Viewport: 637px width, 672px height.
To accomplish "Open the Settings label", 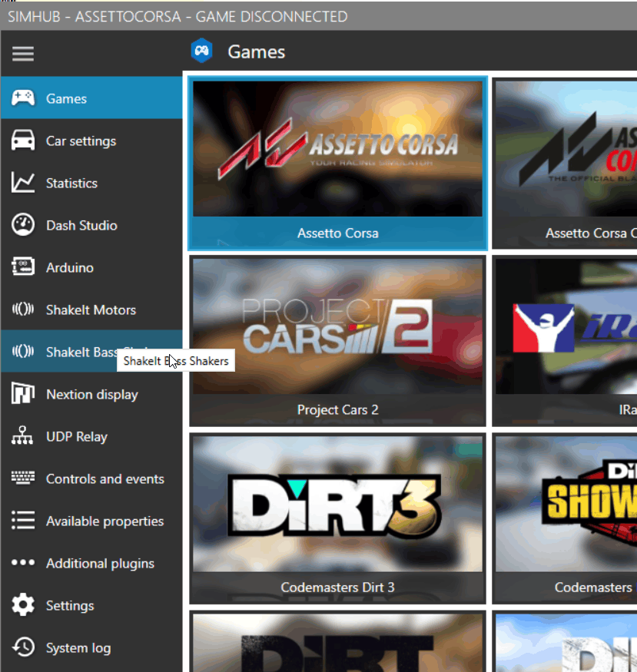I will tap(70, 606).
